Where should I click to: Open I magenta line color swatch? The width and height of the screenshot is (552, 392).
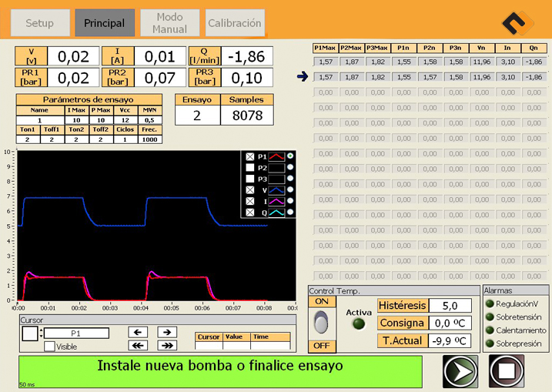tap(276, 202)
